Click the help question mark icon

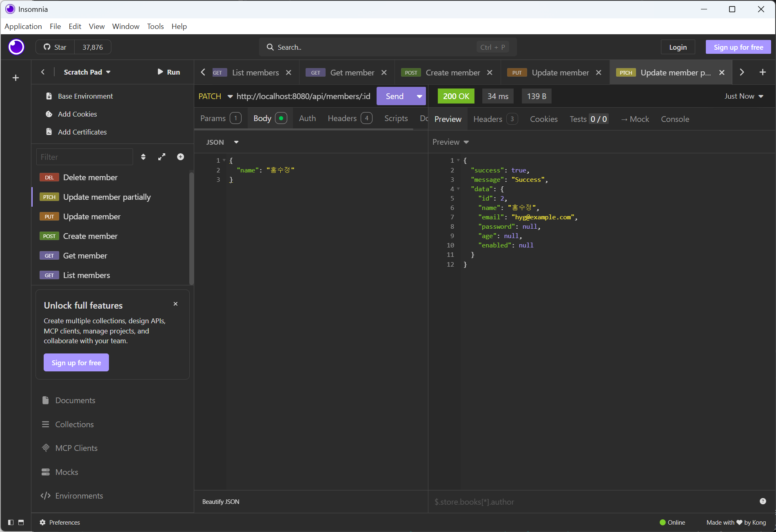pyautogui.click(x=763, y=501)
